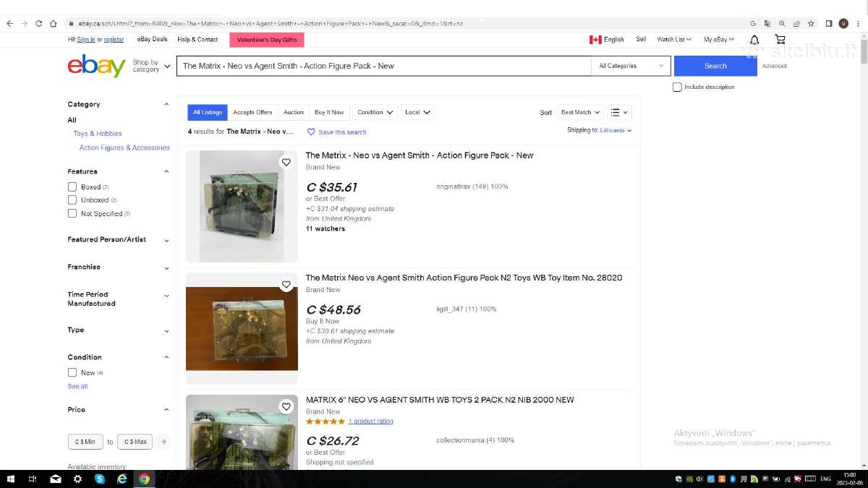This screenshot has width=868, height=488.
Task: Open Windows Settings gear in the taskbar
Action: pyautogui.click(x=77, y=479)
